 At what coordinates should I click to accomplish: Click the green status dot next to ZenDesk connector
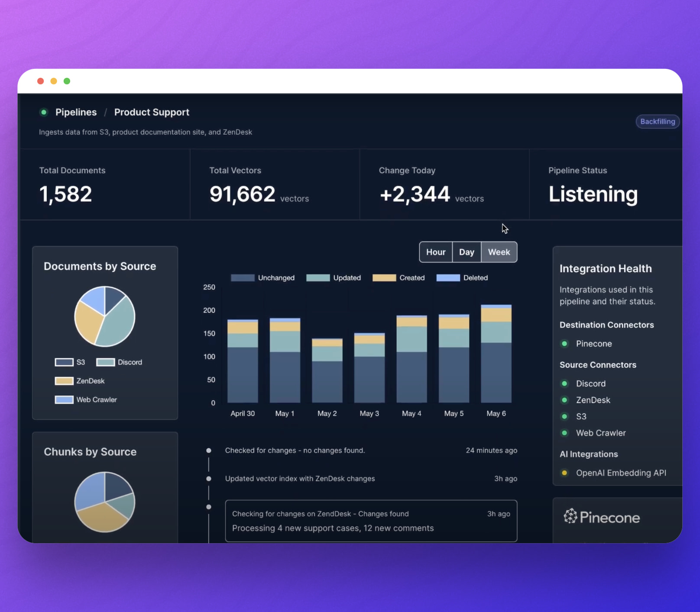tap(564, 399)
